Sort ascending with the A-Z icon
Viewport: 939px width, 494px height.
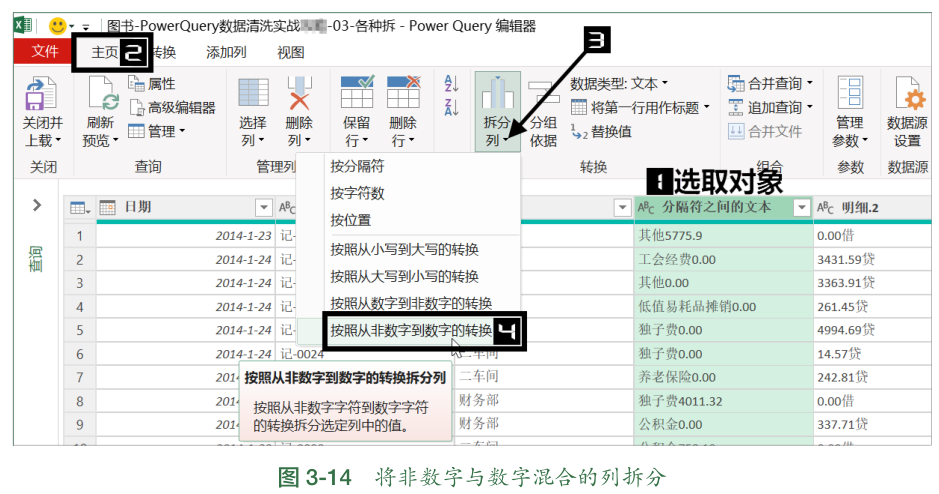[452, 83]
